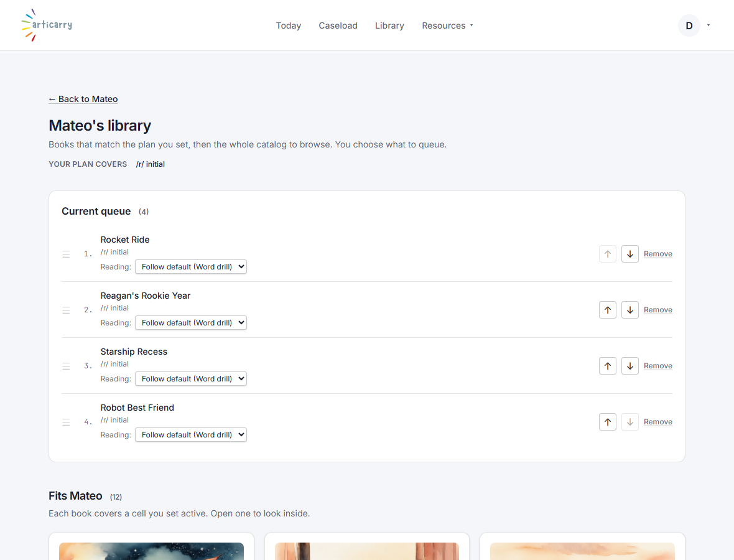This screenshot has width=734, height=560.
Task: Open the third Fits Mateo book cover
Action: point(582,551)
